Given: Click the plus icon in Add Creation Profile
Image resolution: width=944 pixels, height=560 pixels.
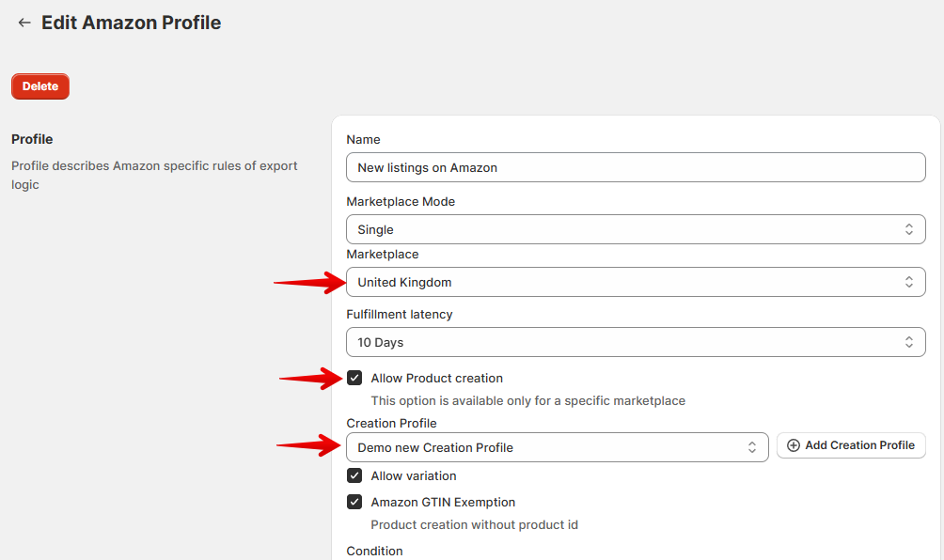Looking at the screenshot, I should pos(794,445).
